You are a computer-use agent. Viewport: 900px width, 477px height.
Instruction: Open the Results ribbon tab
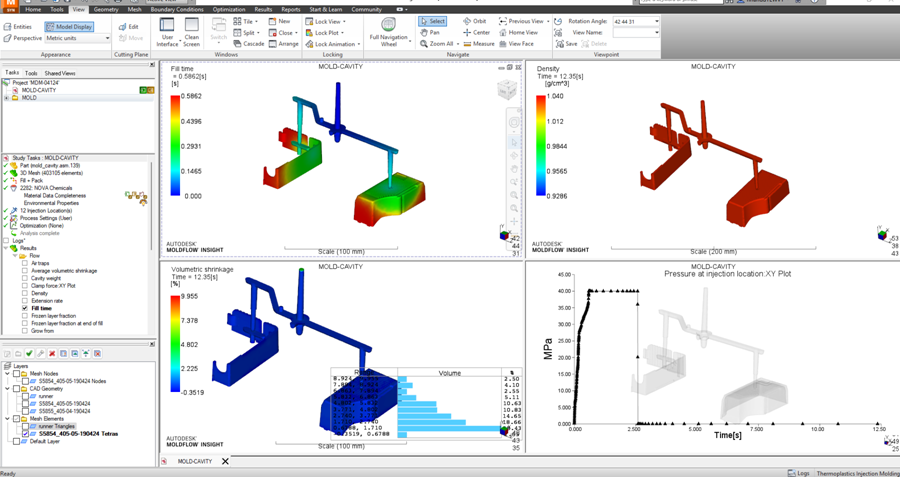(x=263, y=9)
